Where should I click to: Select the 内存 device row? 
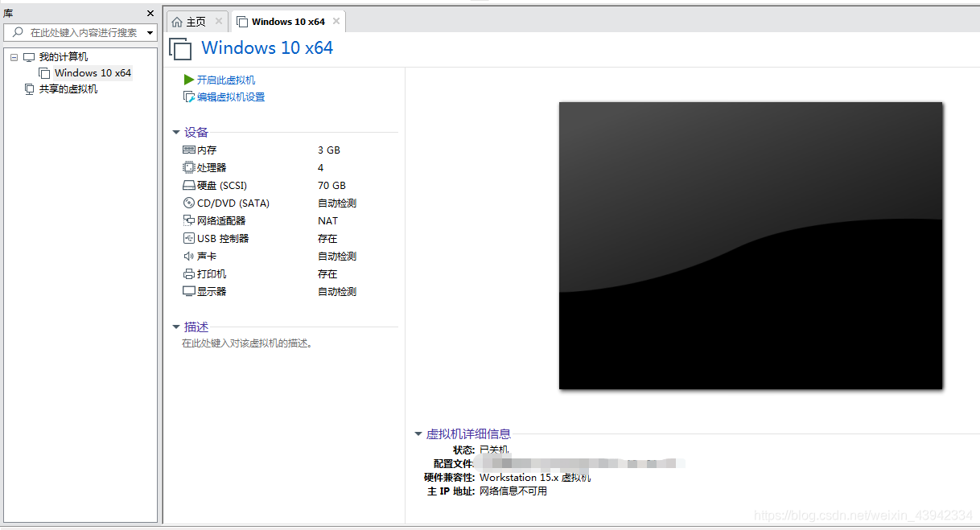290,150
